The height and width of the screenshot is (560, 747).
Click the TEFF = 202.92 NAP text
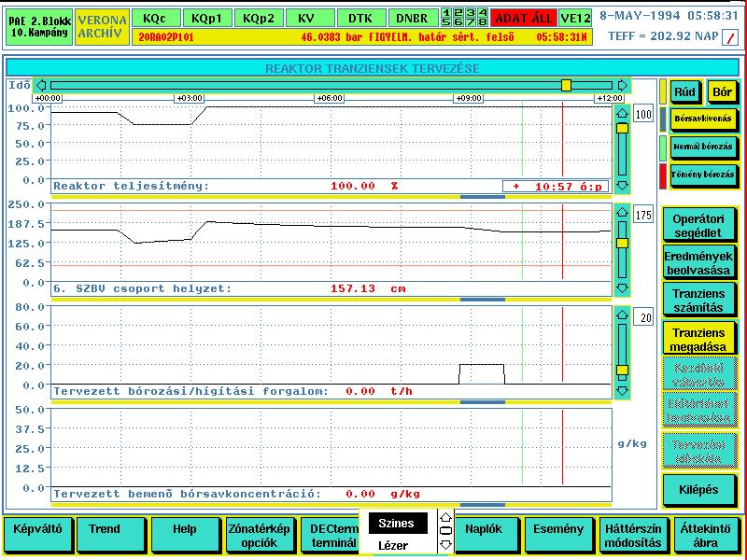point(663,36)
